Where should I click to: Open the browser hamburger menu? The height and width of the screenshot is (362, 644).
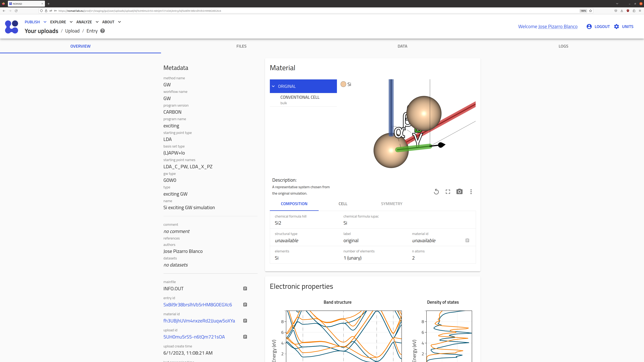tap(640, 11)
